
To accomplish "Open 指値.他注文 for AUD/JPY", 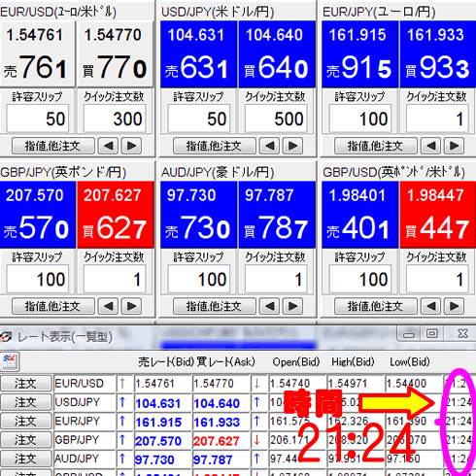I will click(x=215, y=306).
